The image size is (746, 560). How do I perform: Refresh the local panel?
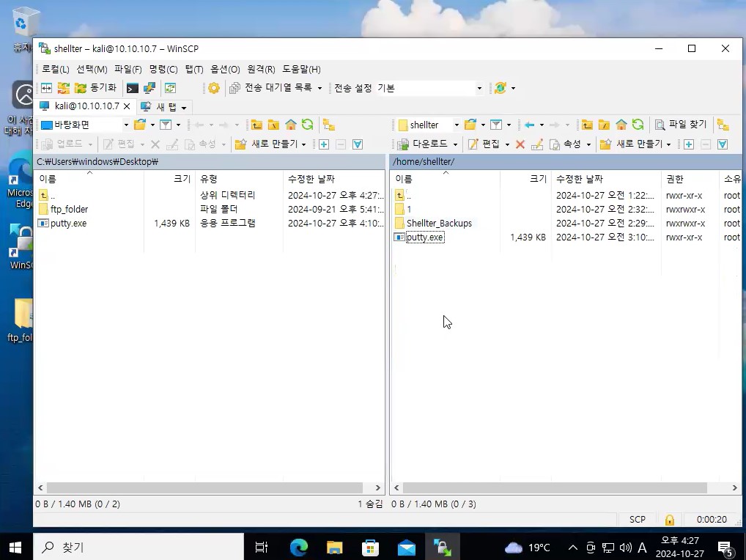click(308, 125)
